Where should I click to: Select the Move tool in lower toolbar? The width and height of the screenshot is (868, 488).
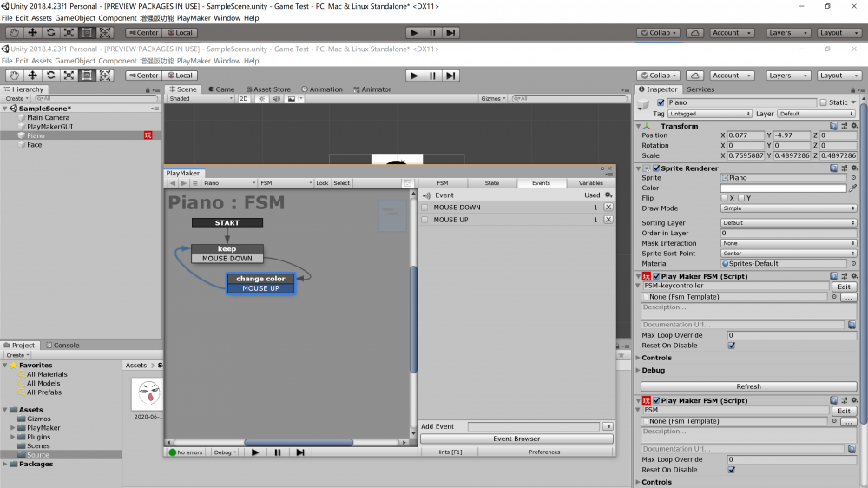pos(32,76)
